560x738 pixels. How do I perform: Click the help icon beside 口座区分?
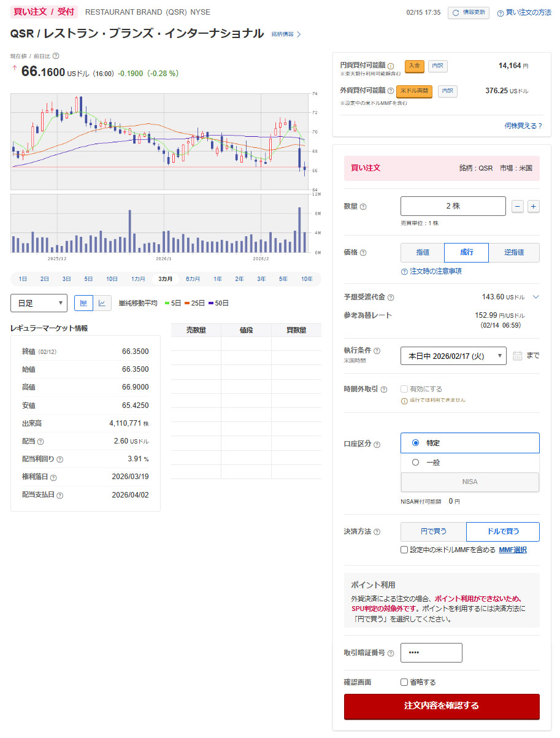(x=377, y=445)
